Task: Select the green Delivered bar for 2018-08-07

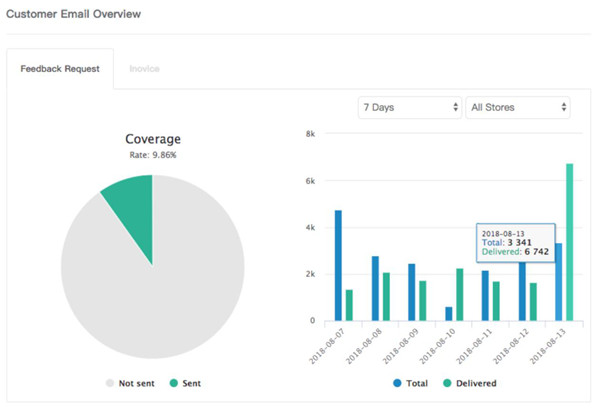Action: click(x=349, y=305)
